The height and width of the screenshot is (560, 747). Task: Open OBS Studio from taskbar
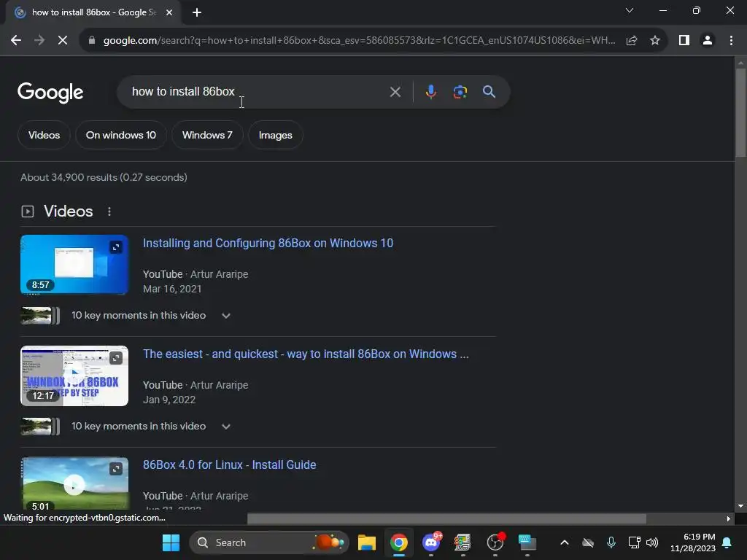[x=495, y=542]
